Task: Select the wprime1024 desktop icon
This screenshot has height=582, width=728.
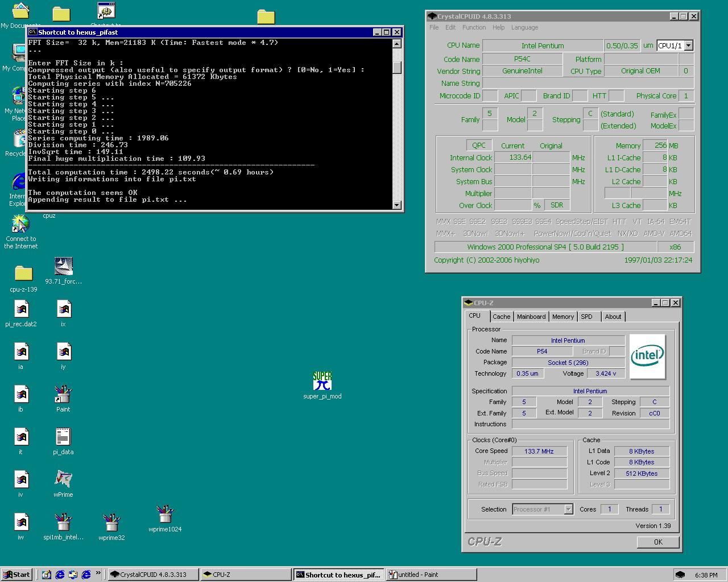Action: 165,518
